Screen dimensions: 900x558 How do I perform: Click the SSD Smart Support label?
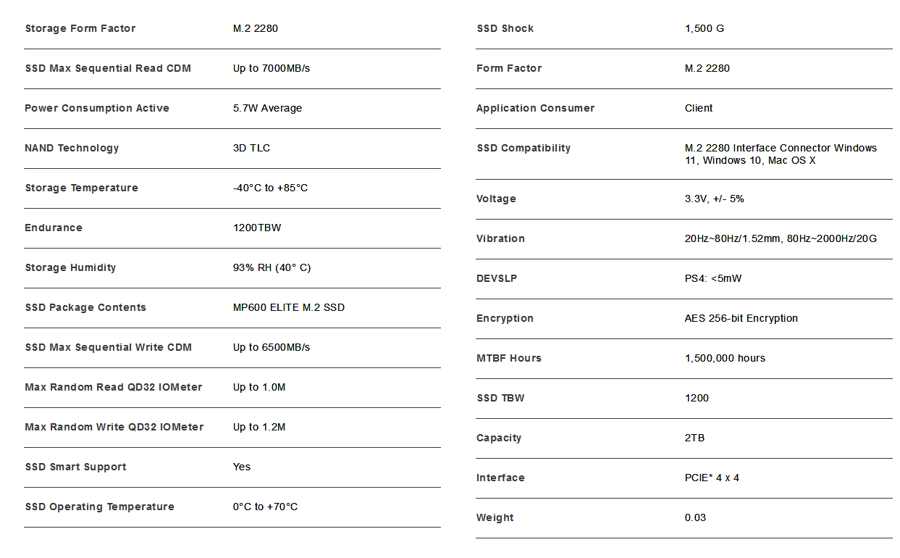(76, 467)
